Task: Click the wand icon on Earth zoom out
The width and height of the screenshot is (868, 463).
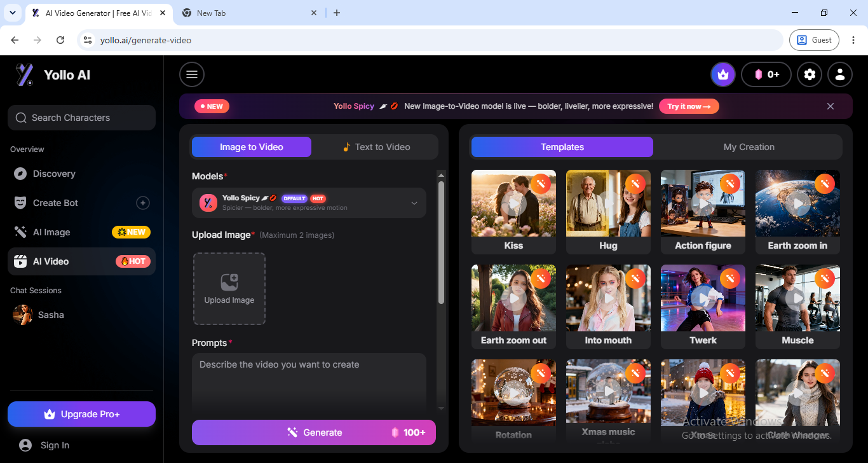Action: tap(541, 279)
